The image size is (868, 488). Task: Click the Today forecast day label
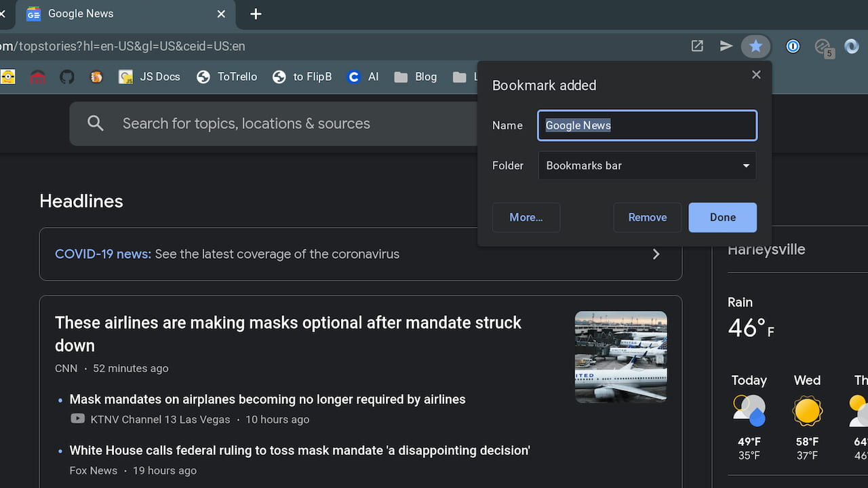coord(749,380)
